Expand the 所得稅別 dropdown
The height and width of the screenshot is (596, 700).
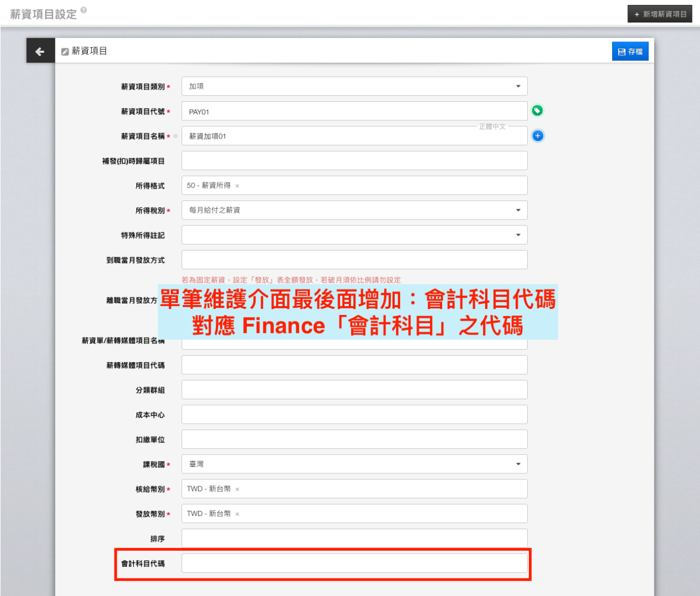coord(354,210)
